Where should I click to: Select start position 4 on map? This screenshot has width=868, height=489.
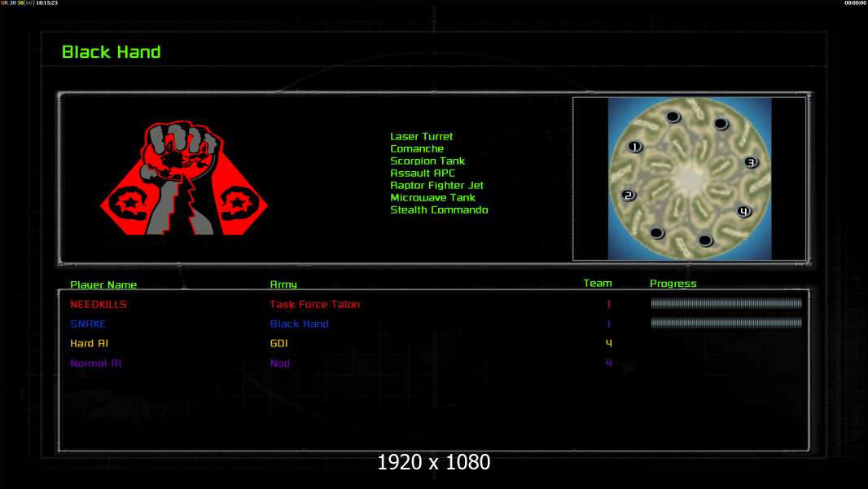[x=743, y=211]
